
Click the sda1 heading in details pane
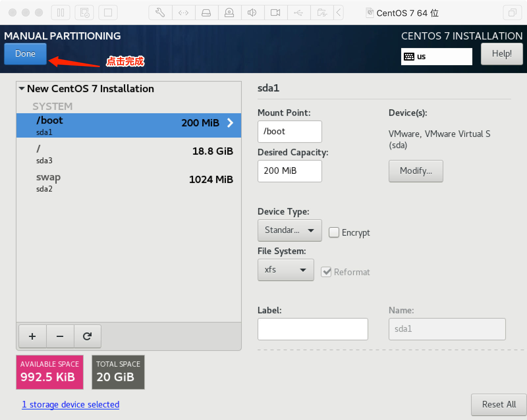(x=268, y=88)
